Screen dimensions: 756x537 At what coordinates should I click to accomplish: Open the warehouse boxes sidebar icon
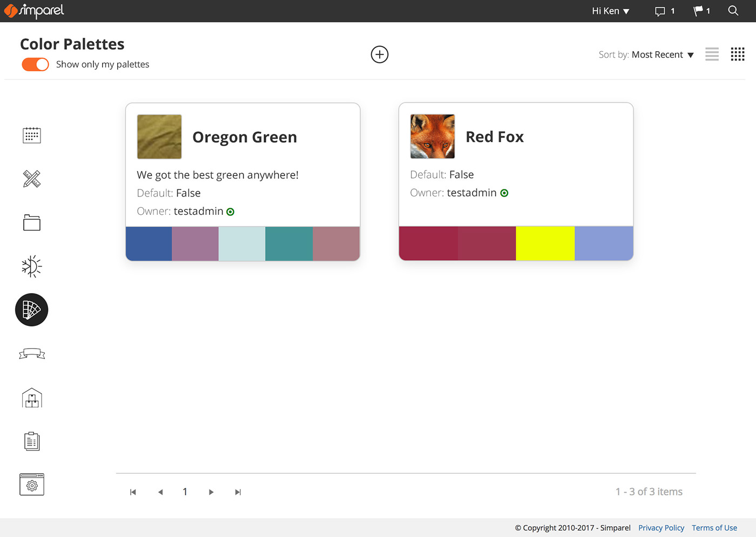(32, 398)
